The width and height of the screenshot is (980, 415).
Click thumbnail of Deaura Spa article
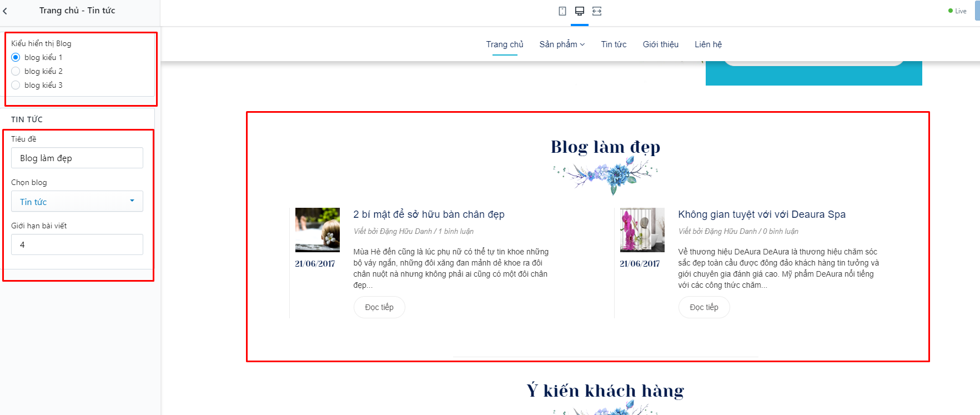click(642, 230)
